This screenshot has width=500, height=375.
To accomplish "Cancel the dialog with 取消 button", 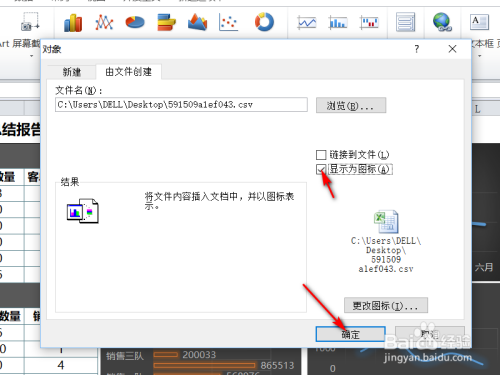I will point(430,334).
